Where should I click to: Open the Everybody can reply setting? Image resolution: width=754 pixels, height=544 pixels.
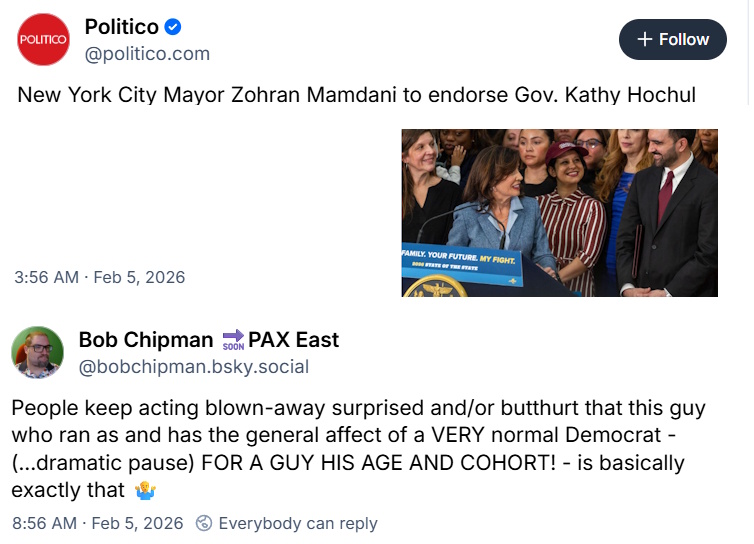point(298,523)
